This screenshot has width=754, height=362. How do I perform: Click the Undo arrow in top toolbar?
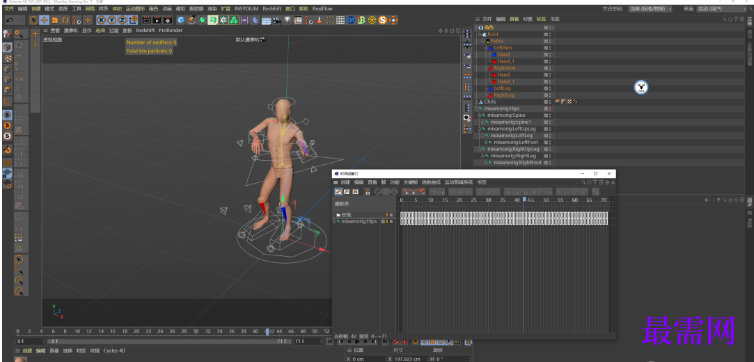10,20
